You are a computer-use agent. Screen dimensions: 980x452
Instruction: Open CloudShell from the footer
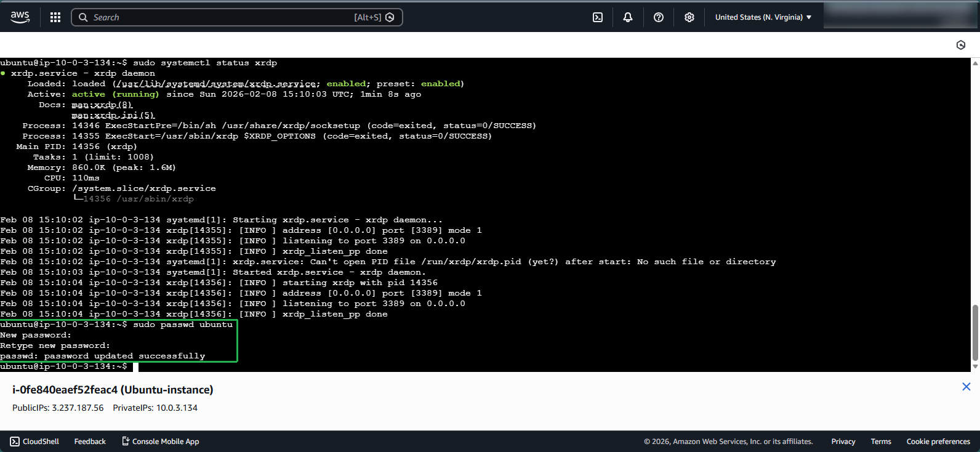pyautogui.click(x=34, y=442)
